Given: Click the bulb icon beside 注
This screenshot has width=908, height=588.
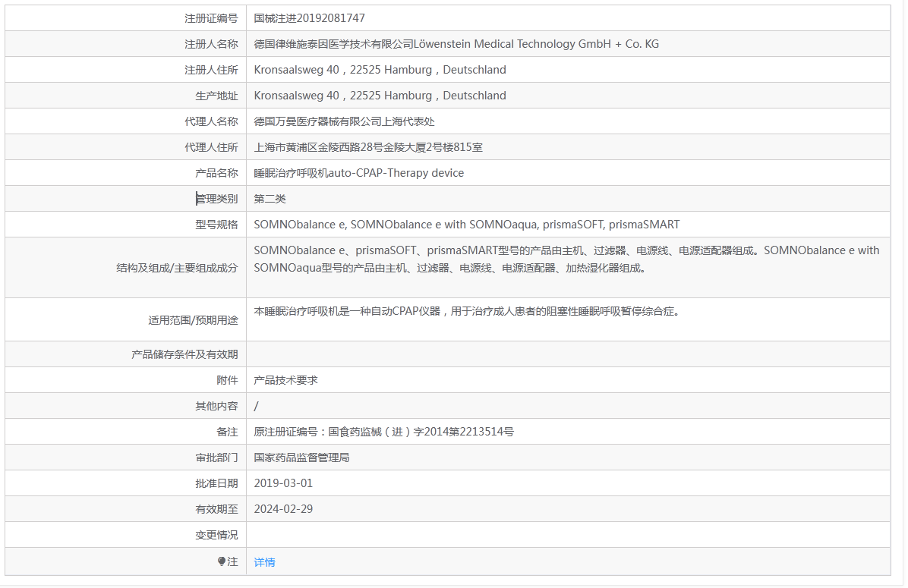Looking at the screenshot, I should pyautogui.click(x=221, y=561).
